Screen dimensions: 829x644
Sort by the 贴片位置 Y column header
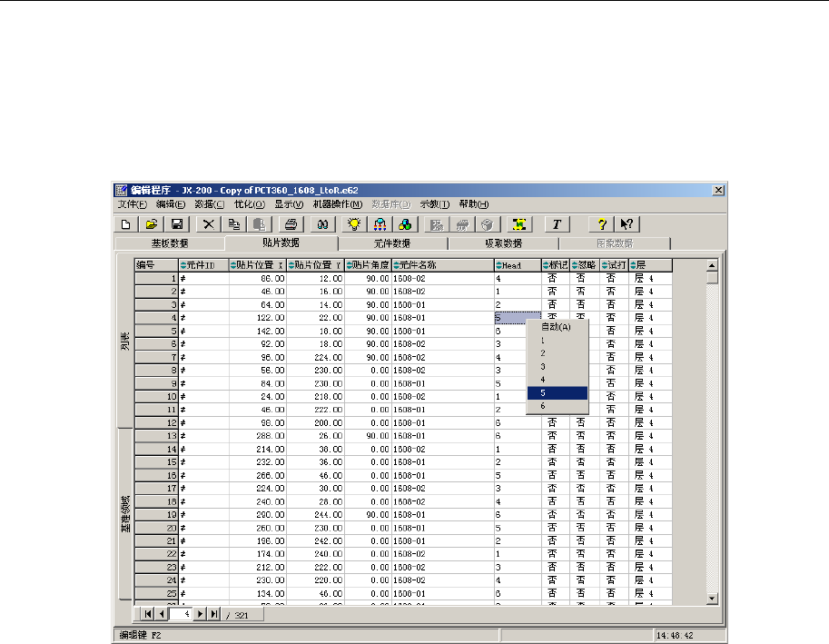coord(316,265)
